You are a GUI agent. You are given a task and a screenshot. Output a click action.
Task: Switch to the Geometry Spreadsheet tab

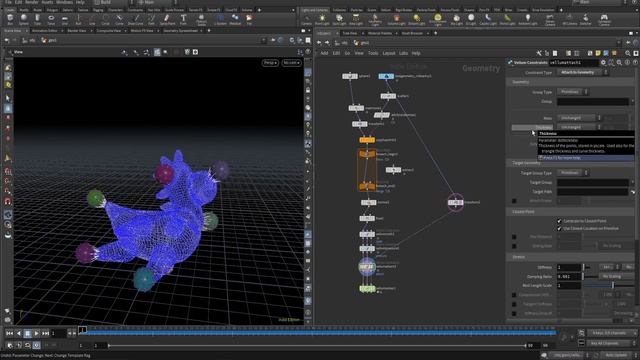click(180, 31)
